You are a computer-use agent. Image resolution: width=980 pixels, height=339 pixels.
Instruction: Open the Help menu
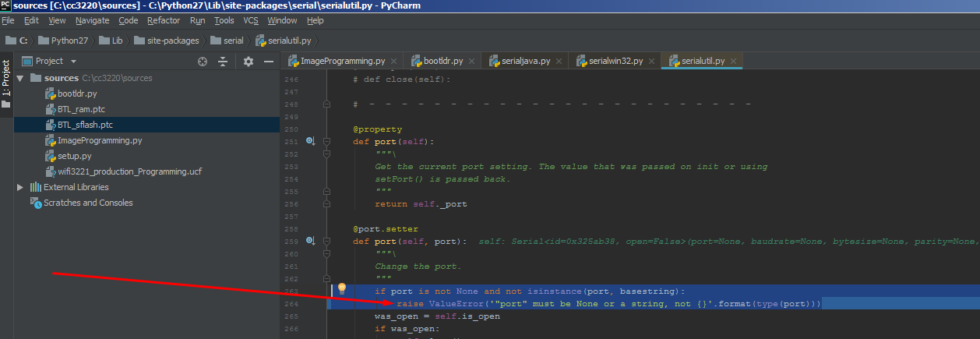coord(315,20)
